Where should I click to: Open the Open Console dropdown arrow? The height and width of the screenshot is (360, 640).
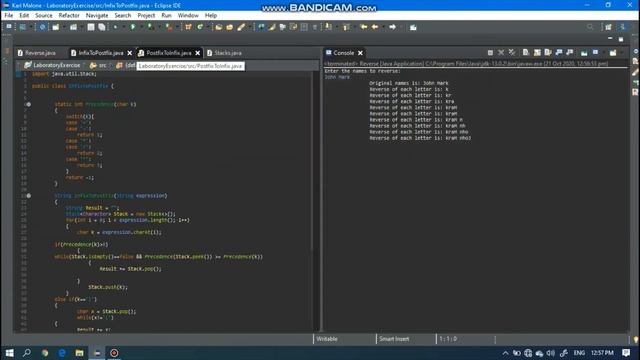pyautogui.click(x=621, y=53)
